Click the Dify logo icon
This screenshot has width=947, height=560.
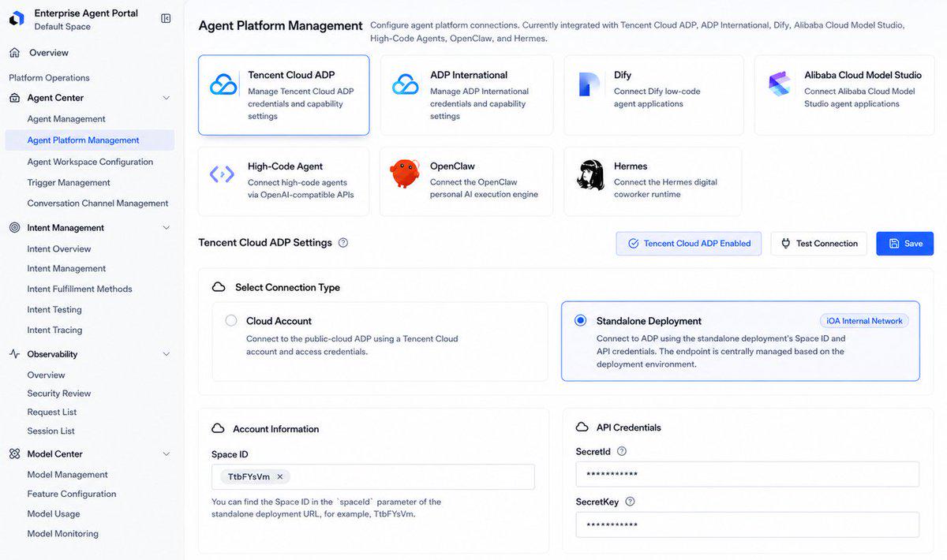click(x=589, y=84)
